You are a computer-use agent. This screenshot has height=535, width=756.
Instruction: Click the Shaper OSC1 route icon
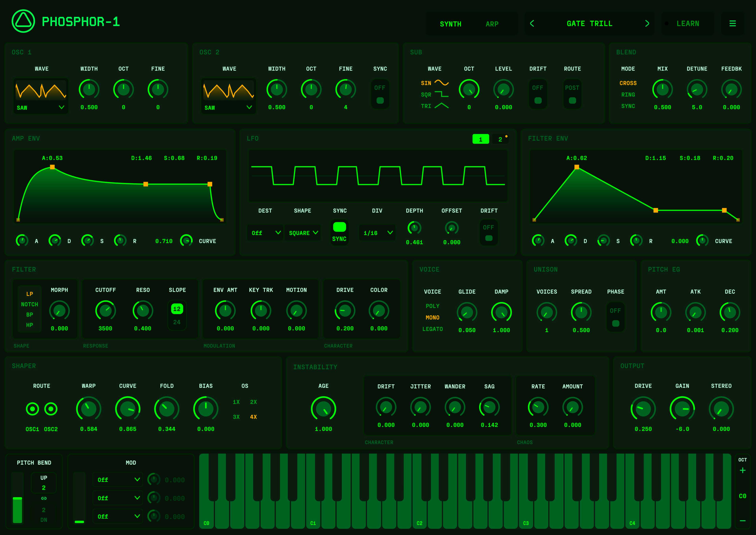pyautogui.click(x=32, y=409)
